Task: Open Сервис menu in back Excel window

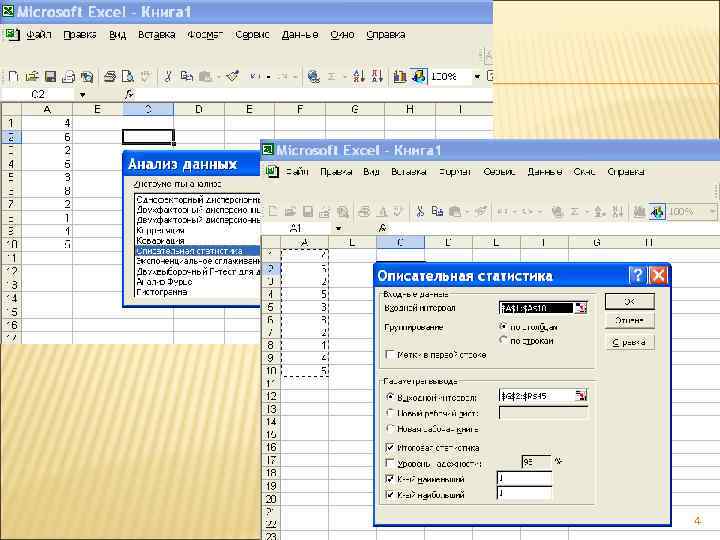Action: tap(252, 34)
